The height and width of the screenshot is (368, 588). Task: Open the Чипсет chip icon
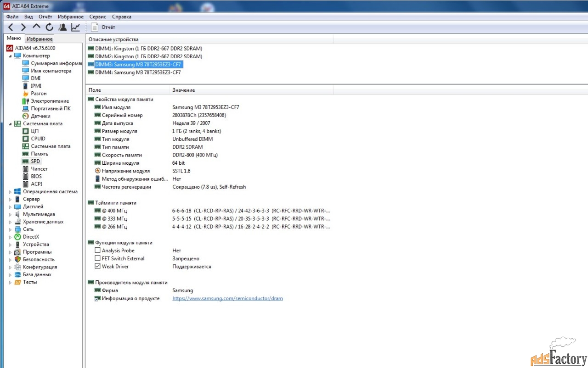26,169
